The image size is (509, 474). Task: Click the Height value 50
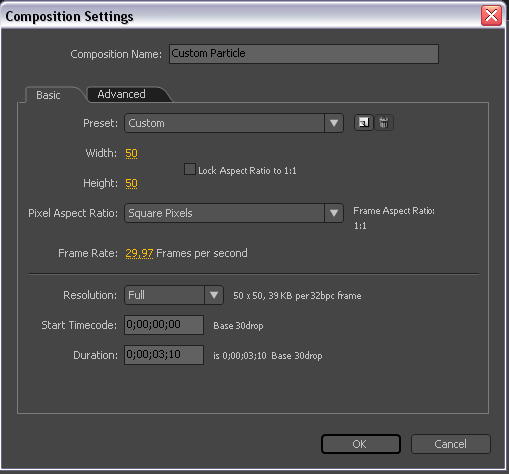131,183
